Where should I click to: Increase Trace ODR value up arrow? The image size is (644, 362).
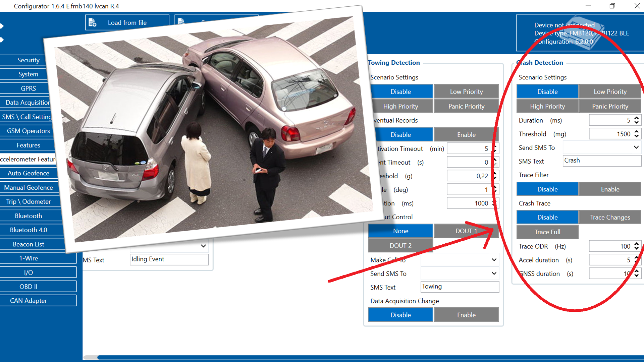pyautogui.click(x=636, y=244)
